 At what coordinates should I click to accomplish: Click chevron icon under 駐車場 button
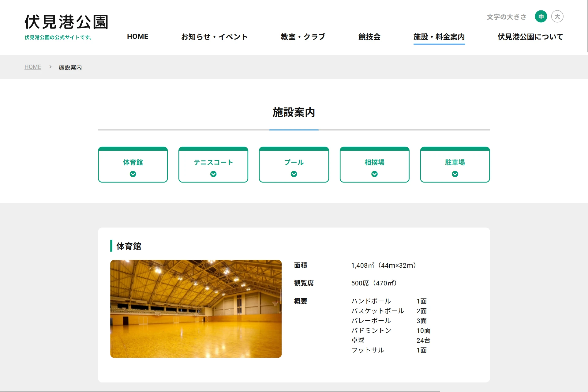click(455, 174)
